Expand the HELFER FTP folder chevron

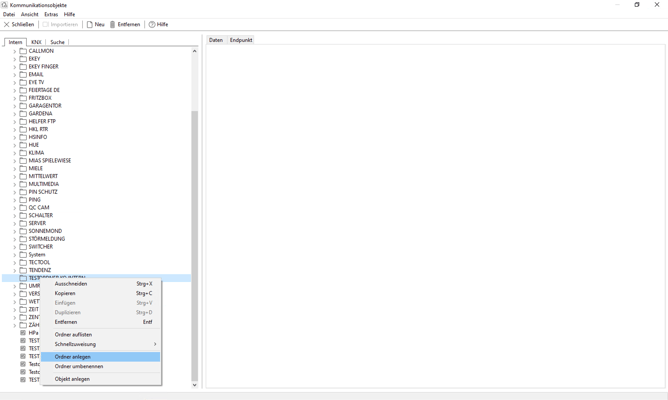(x=14, y=121)
